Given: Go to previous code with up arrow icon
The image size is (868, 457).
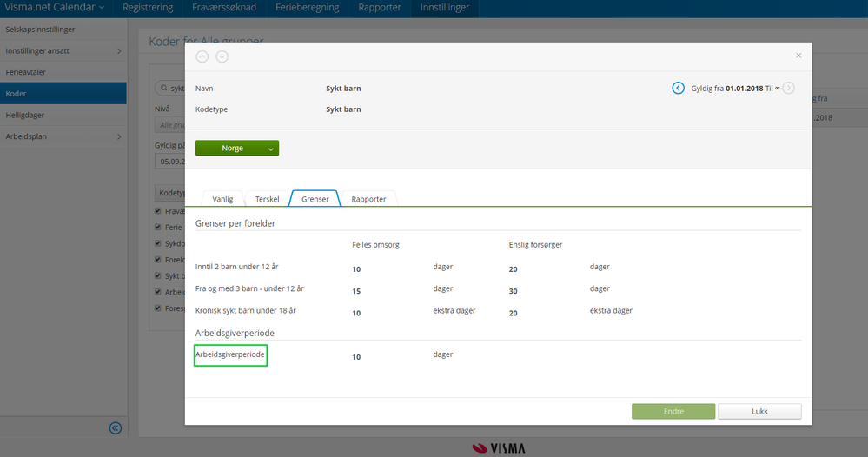Looking at the screenshot, I should (x=202, y=56).
